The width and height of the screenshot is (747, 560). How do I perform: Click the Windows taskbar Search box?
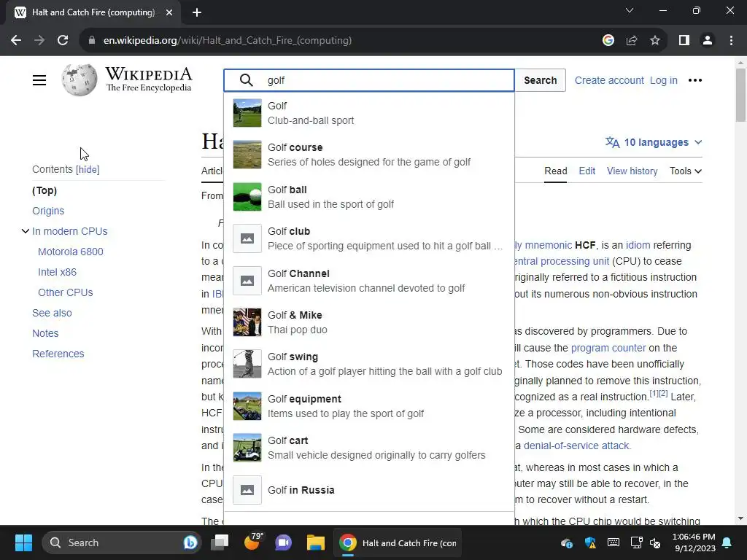click(122, 542)
